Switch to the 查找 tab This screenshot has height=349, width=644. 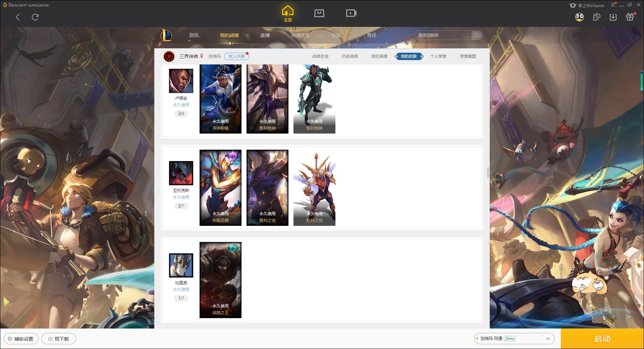[x=372, y=35]
